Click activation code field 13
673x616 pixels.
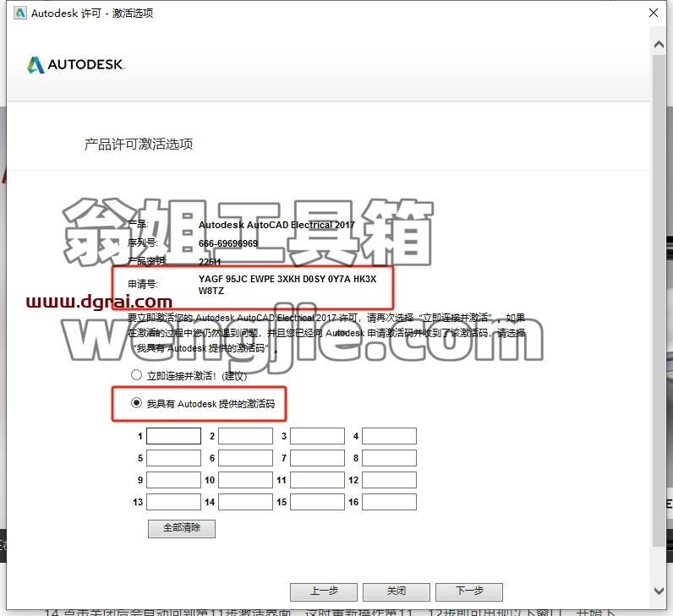(174, 502)
